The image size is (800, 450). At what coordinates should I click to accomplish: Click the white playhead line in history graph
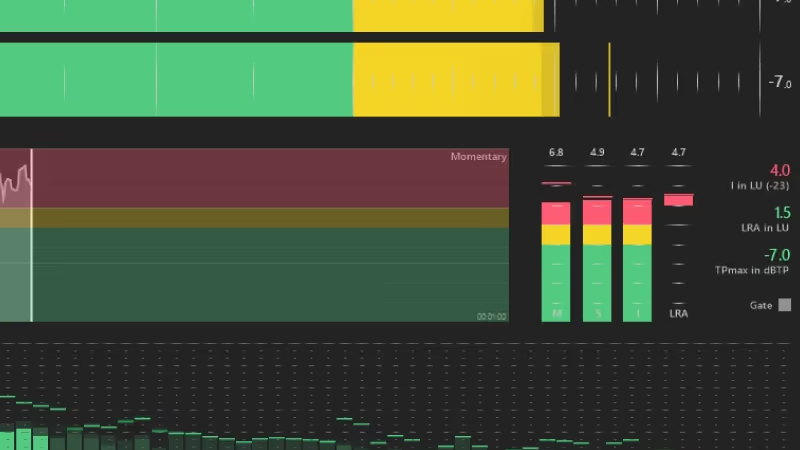tap(32, 235)
